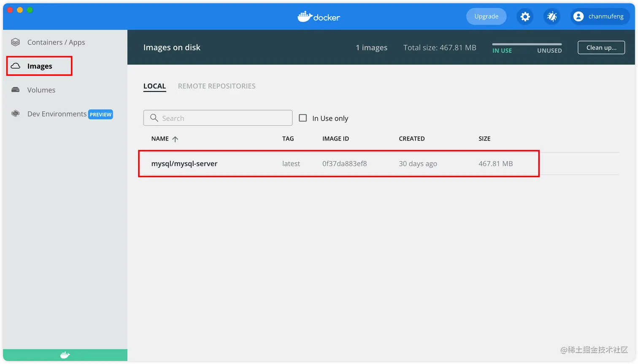Click the magnifier icon in Search box
This screenshot has height=364, width=638.
click(x=154, y=118)
